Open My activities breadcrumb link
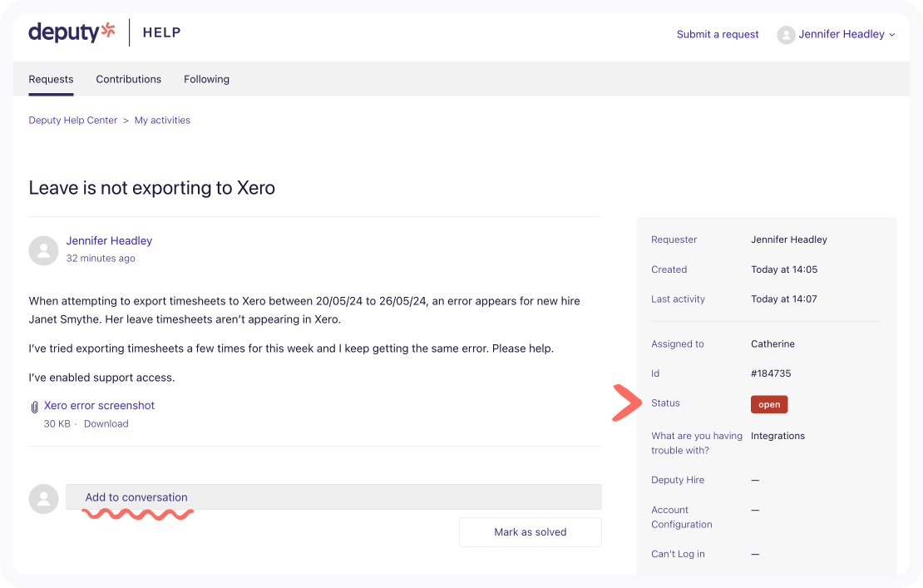The width and height of the screenshot is (923, 588). pos(162,120)
